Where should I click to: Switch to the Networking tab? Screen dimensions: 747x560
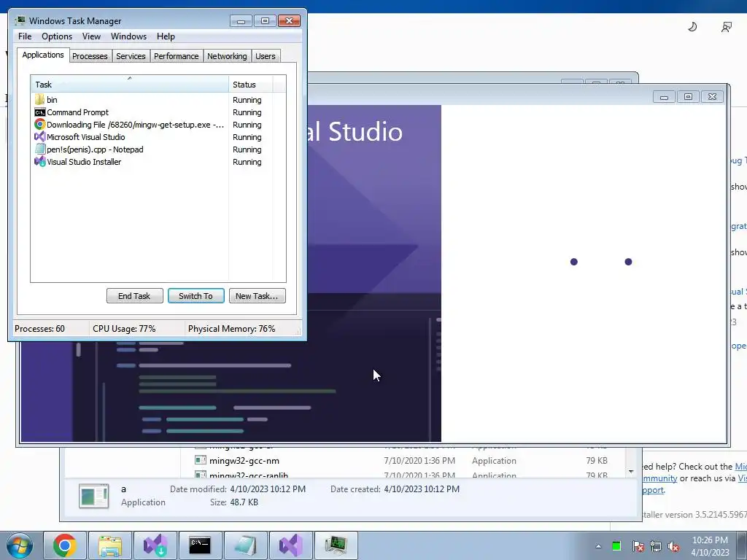pos(227,56)
